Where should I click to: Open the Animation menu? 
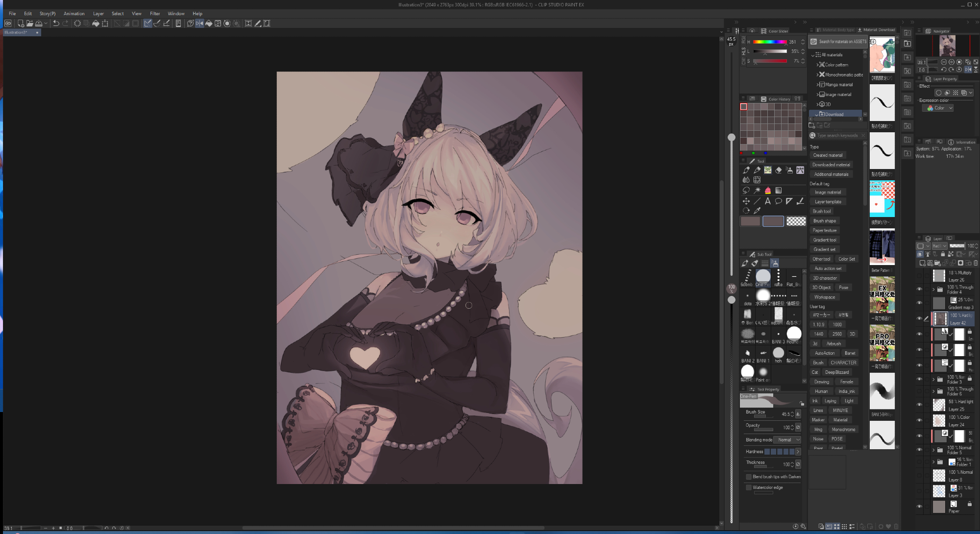pyautogui.click(x=74, y=14)
